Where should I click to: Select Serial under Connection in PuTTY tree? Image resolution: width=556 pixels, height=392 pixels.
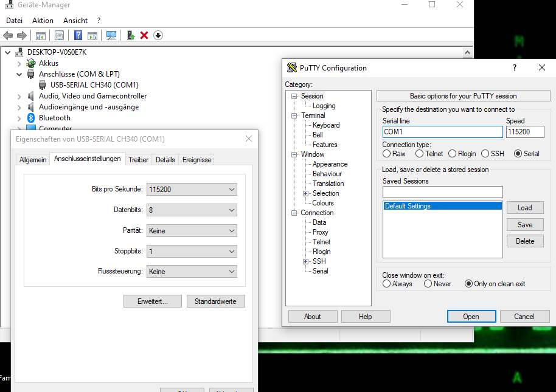[x=320, y=271]
